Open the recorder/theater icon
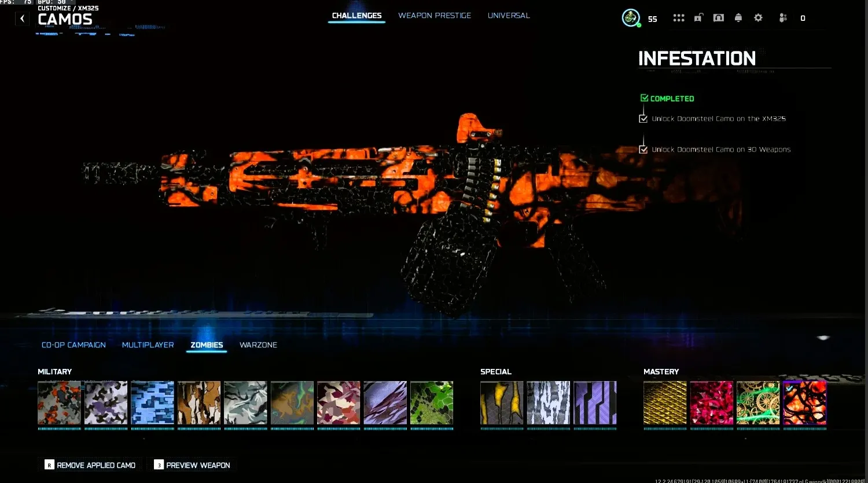The image size is (868, 483). [x=718, y=17]
